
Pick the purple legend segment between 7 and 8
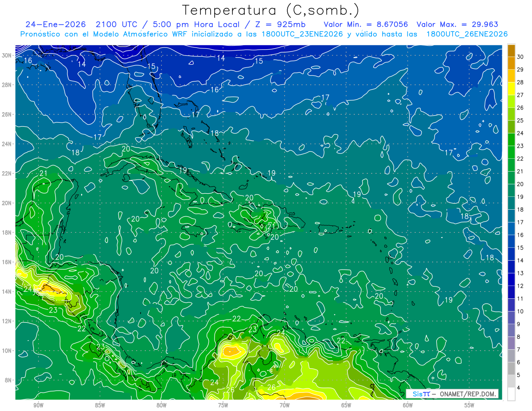pyautogui.click(x=511, y=343)
